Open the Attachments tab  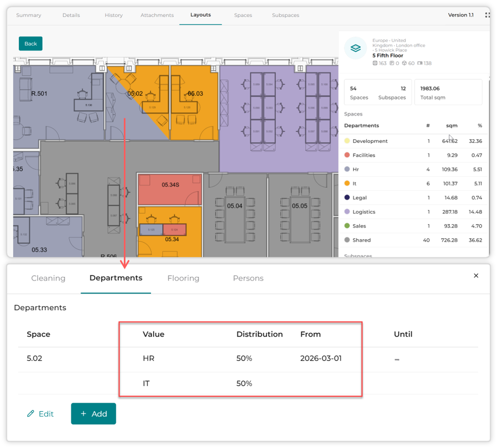click(157, 15)
